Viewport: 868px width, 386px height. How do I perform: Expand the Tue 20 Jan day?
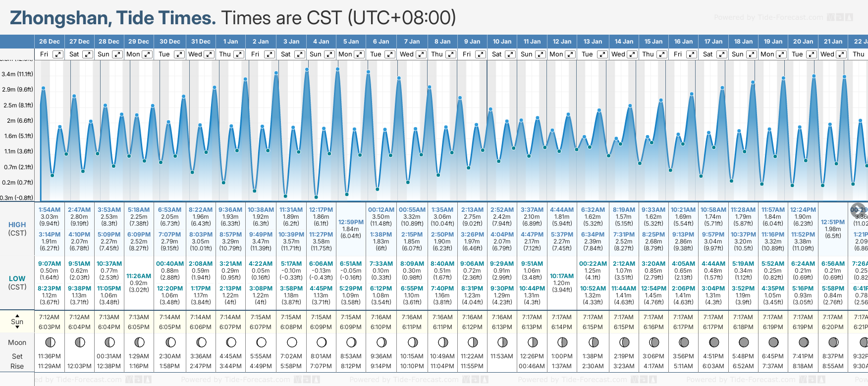pos(811,54)
